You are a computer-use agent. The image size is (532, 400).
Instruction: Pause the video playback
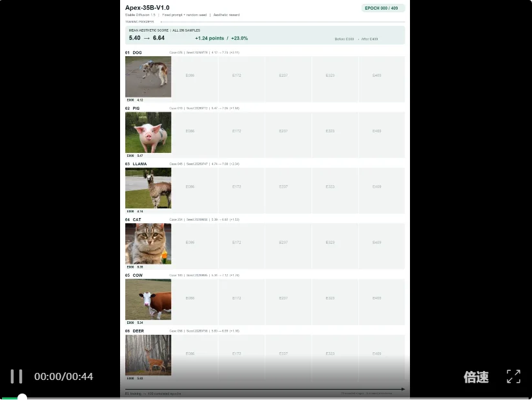click(16, 376)
